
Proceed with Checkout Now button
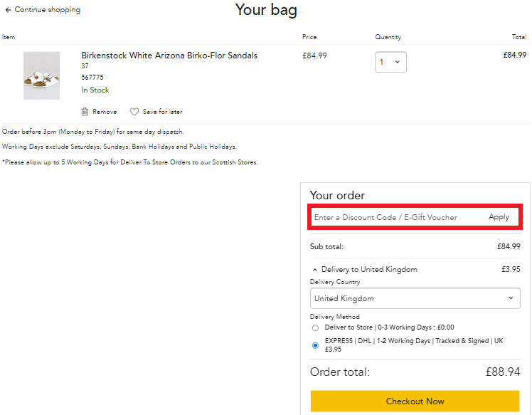tap(415, 401)
